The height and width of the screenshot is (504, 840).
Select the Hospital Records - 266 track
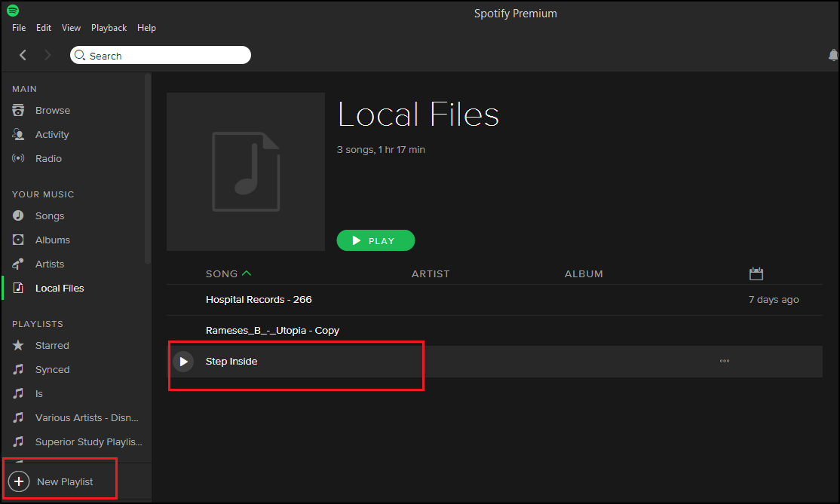pyautogui.click(x=259, y=300)
